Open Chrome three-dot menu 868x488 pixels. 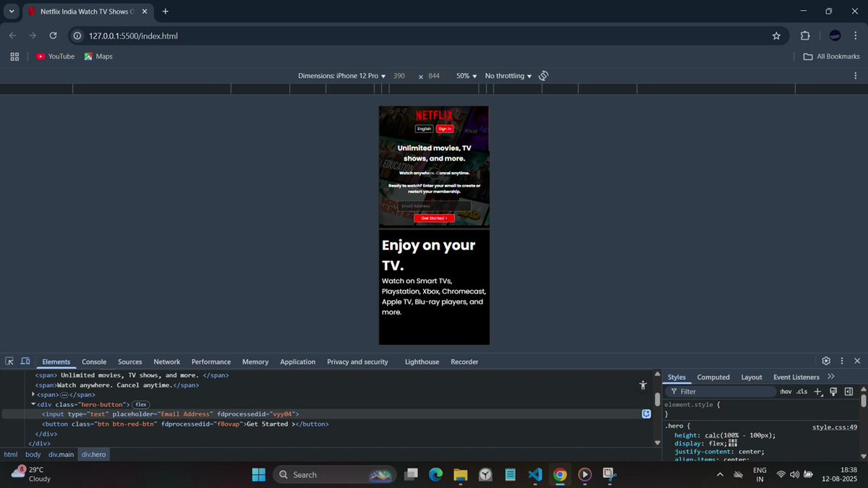coord(856,35)
